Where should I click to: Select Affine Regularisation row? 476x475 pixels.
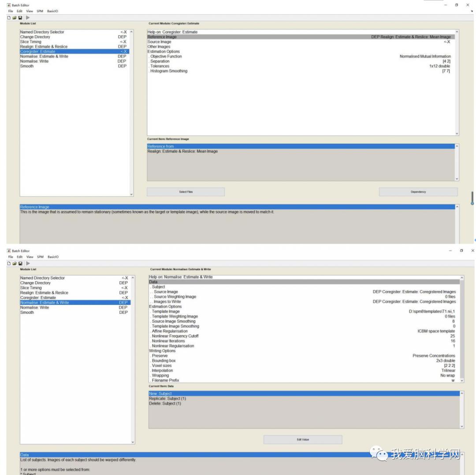click(304, 331)
